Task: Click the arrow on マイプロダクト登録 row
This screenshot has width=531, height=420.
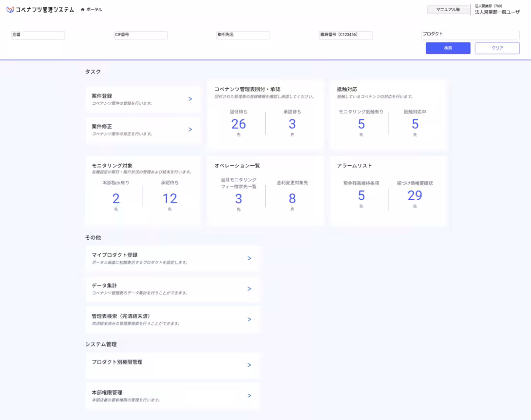Action: point(249,258)
